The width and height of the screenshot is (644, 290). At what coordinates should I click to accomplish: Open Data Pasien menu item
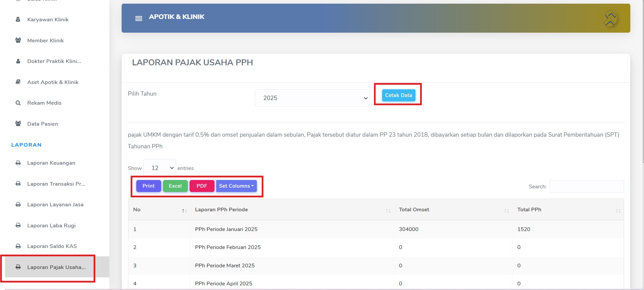click(43, 124)
